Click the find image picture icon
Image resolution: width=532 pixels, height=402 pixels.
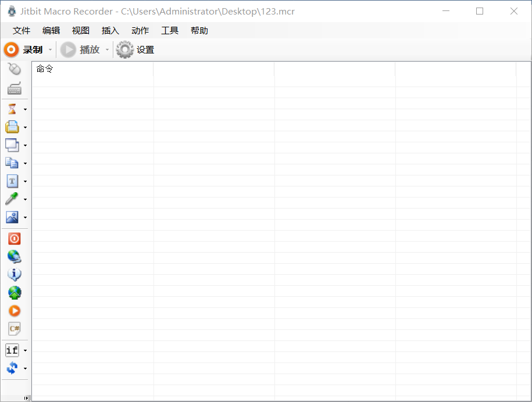coord(12,217)
